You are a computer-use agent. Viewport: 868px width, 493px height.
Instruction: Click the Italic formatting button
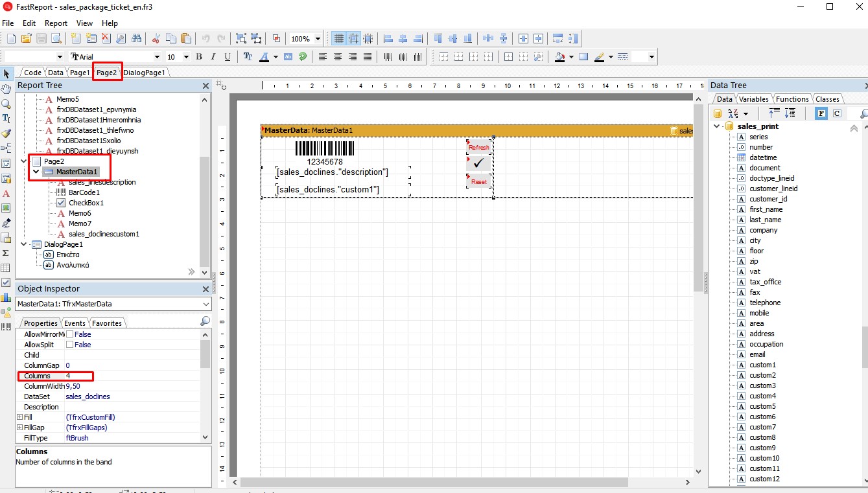[213, 57]
